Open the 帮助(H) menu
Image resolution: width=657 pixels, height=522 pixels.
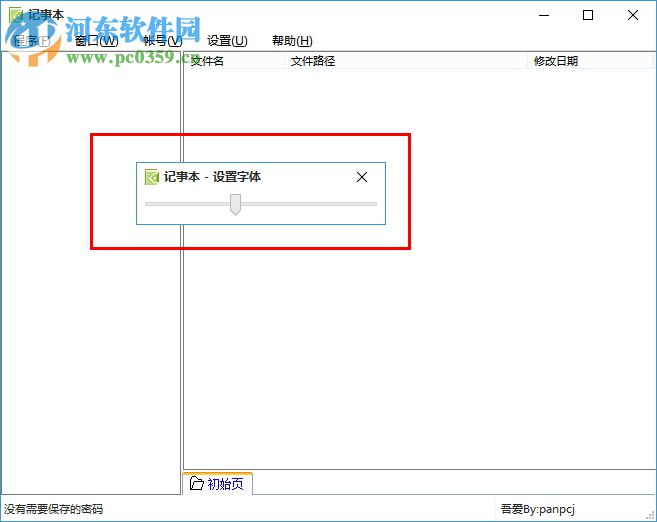(292, 41)
